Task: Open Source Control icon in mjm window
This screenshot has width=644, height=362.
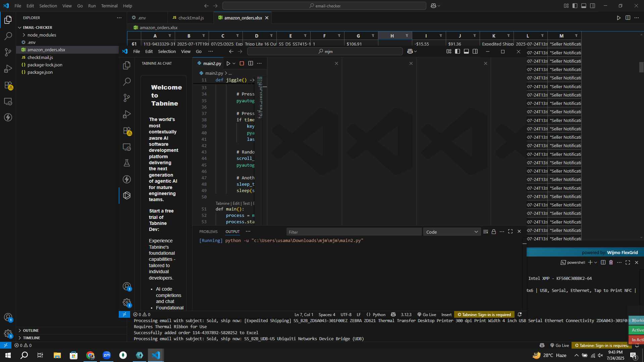Action: coord(127,98)
